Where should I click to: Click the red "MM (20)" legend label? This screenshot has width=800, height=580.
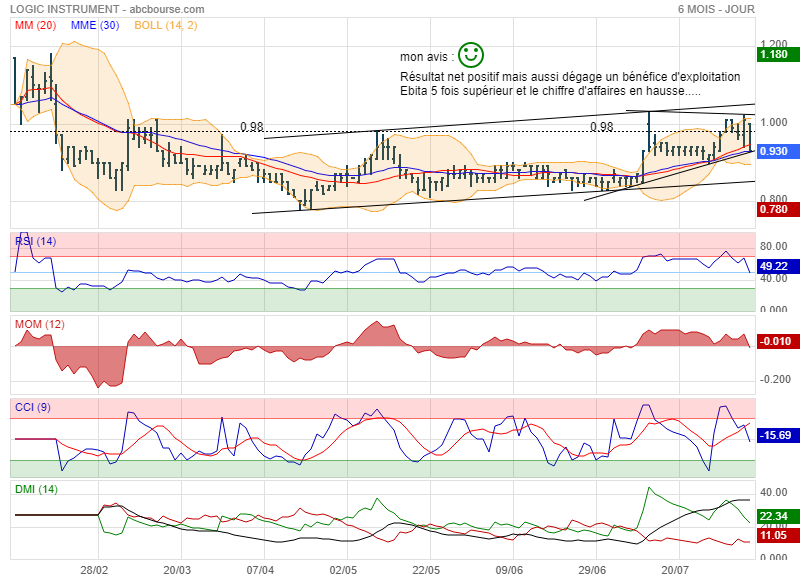tap(35, 26)
